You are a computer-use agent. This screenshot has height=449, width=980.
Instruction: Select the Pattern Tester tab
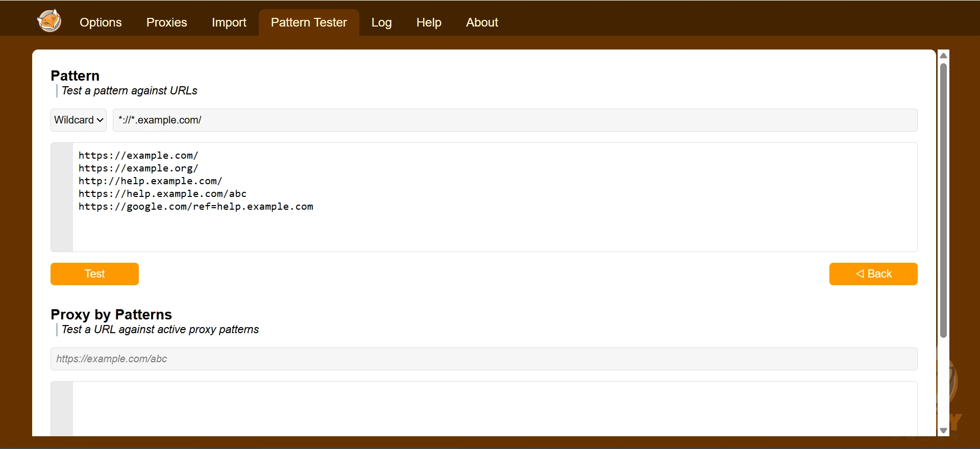pos(308,22)
